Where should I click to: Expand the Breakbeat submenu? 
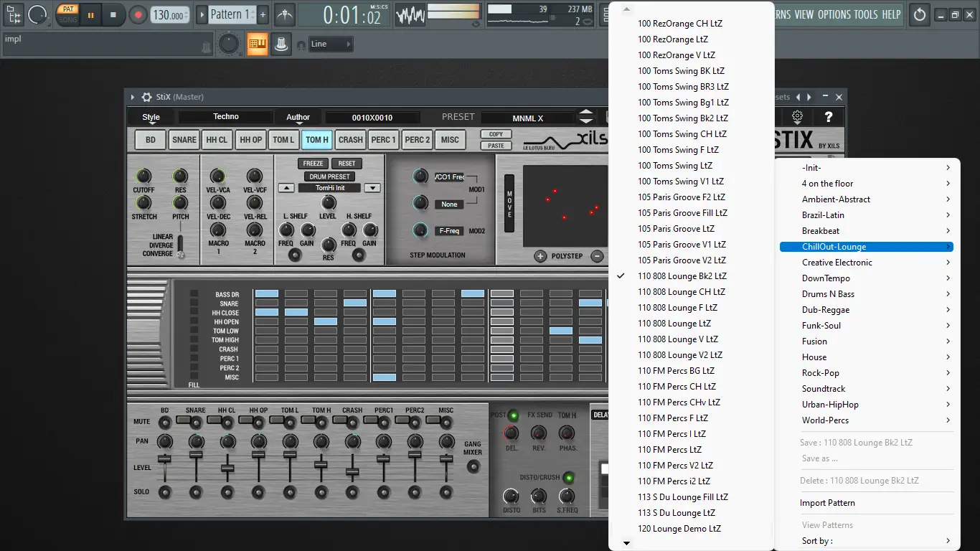coord(867,231)
